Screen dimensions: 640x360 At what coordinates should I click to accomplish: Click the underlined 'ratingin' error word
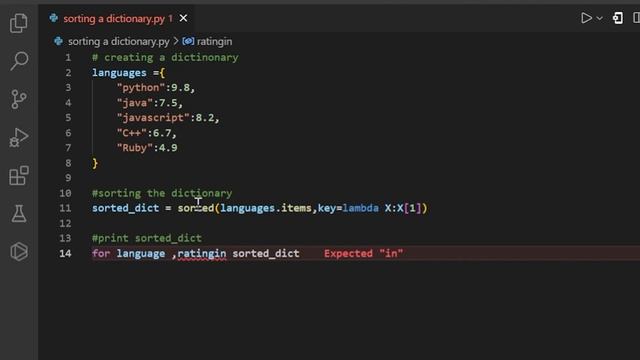click(x=202, y=253)
